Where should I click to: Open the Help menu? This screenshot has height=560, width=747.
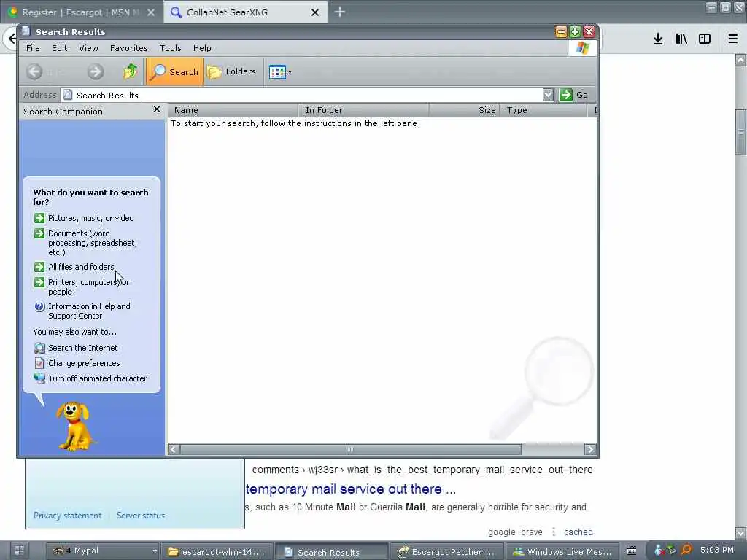(x=202, y=48)
